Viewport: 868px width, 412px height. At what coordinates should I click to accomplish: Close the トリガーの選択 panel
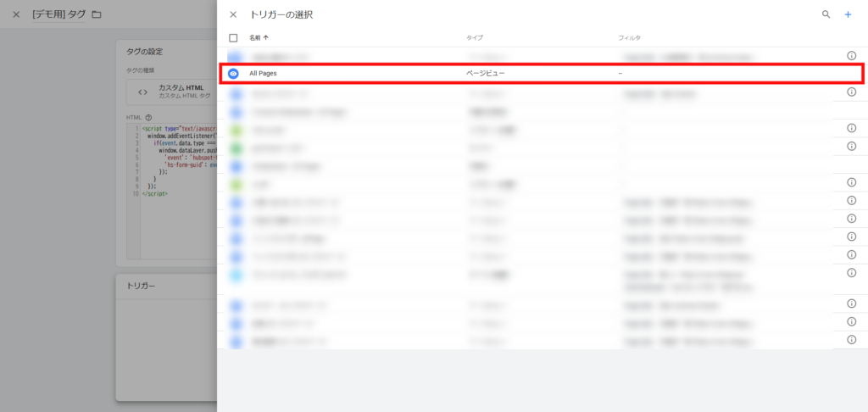(233, 15)
